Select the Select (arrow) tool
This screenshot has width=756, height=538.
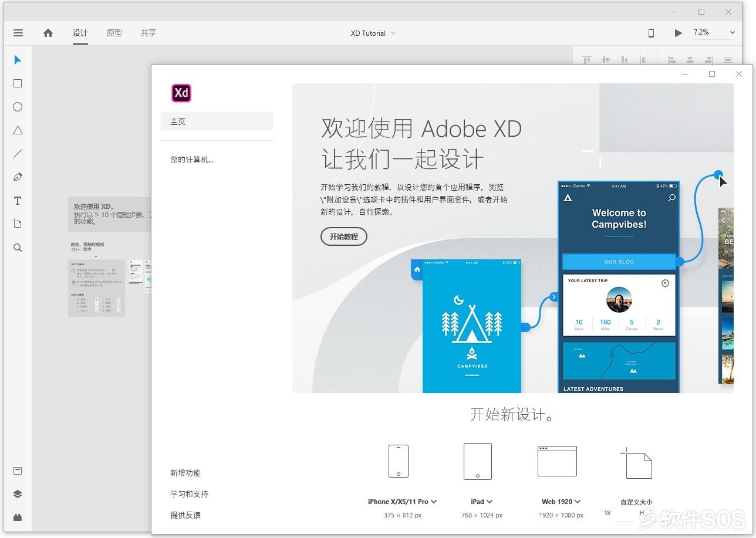click(x=18, y=60)
